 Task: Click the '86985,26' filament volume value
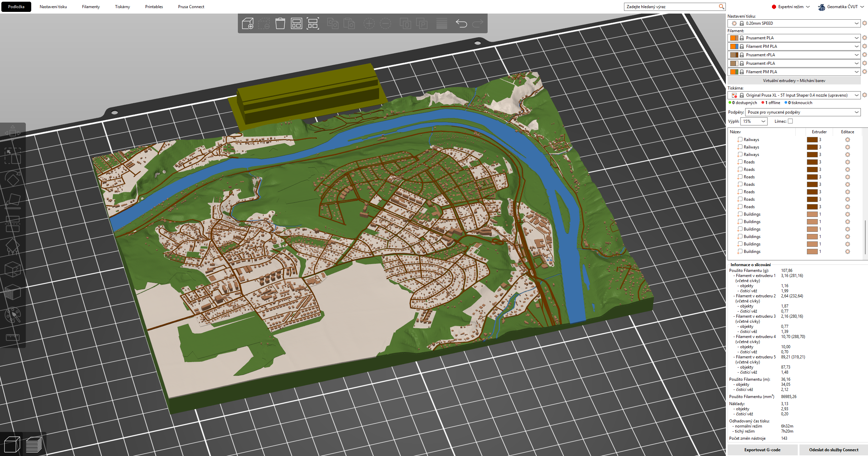point(789,397)
